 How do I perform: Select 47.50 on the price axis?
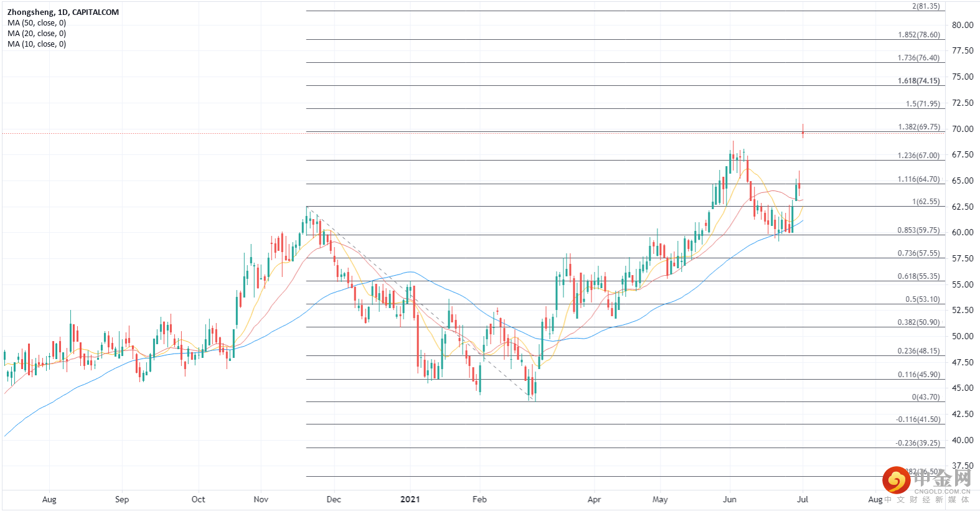click(x=963, y=362)
